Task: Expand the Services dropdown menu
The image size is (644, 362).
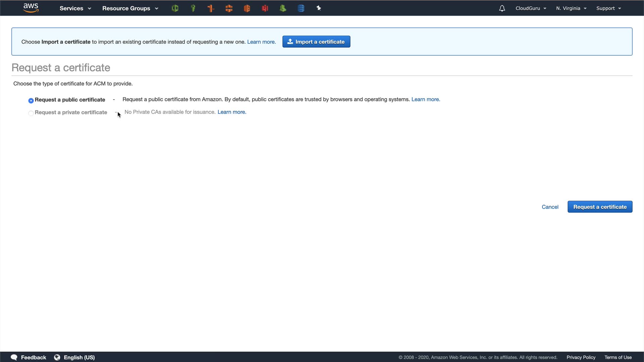Action: 75,8
